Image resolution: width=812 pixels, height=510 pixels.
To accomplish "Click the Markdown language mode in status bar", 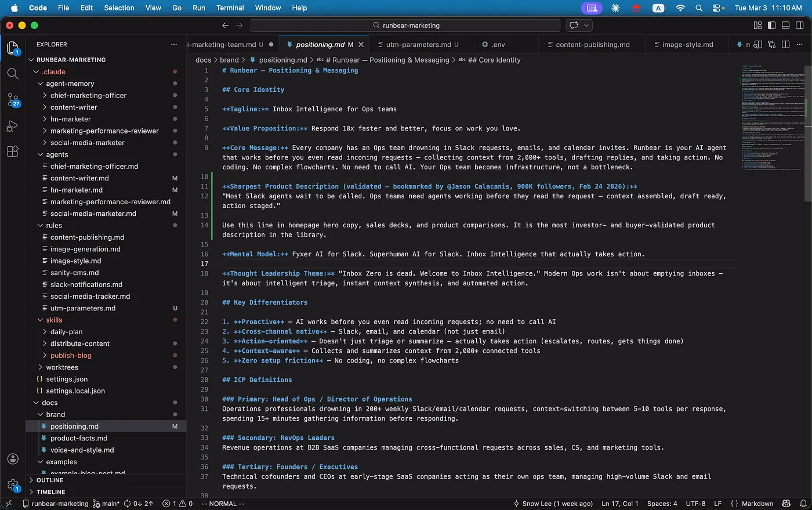I will [757, 504].
